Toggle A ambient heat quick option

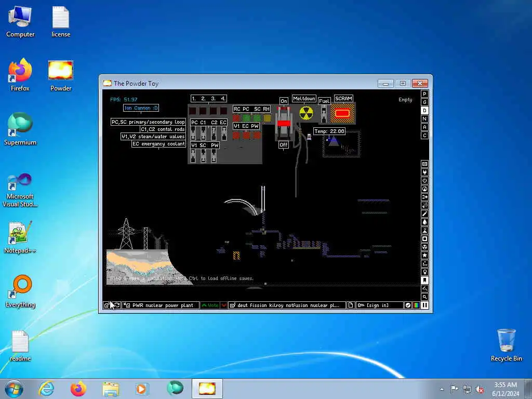(424, 127)
